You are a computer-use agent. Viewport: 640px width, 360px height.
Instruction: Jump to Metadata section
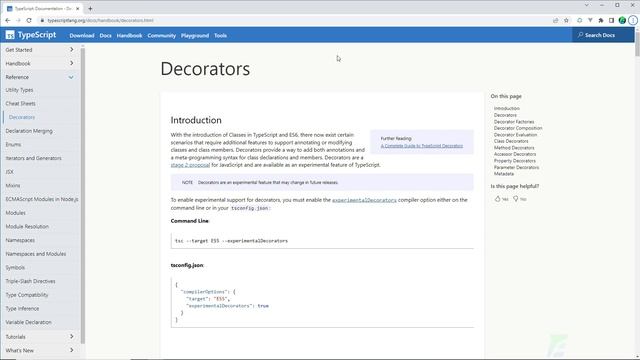(504, 174)
